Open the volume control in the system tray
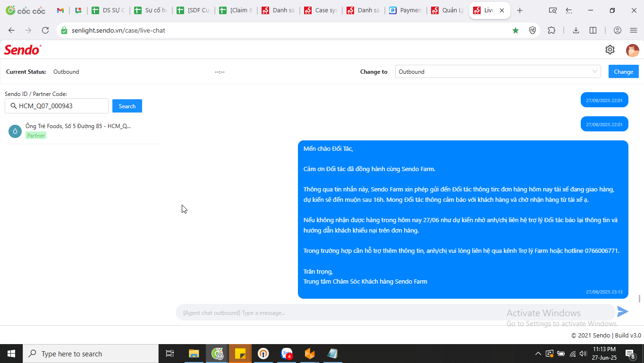 point(583,354)
